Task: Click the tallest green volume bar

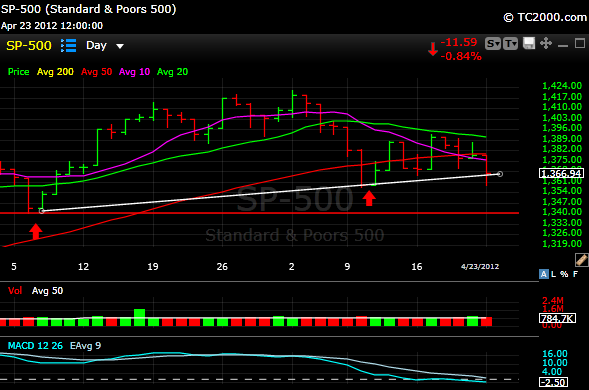Action: (x=139, y=317)
